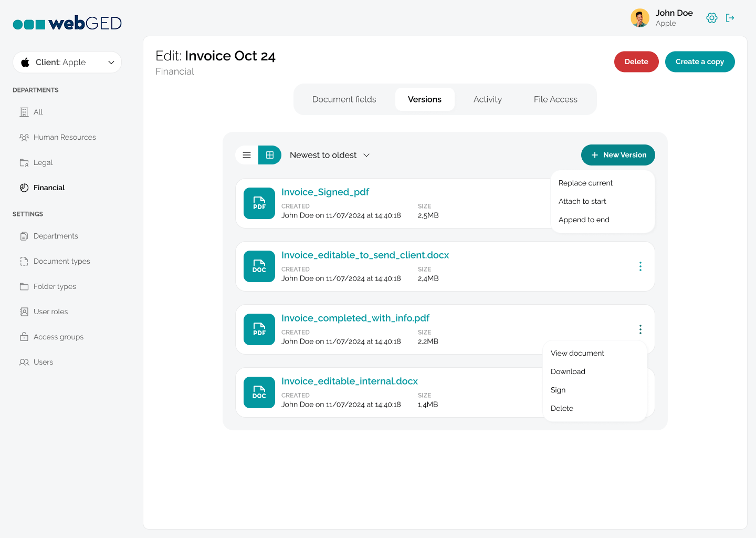Screen dimensions: 756x538
Task: Switch to Versions tab
Action: (425, 99)
